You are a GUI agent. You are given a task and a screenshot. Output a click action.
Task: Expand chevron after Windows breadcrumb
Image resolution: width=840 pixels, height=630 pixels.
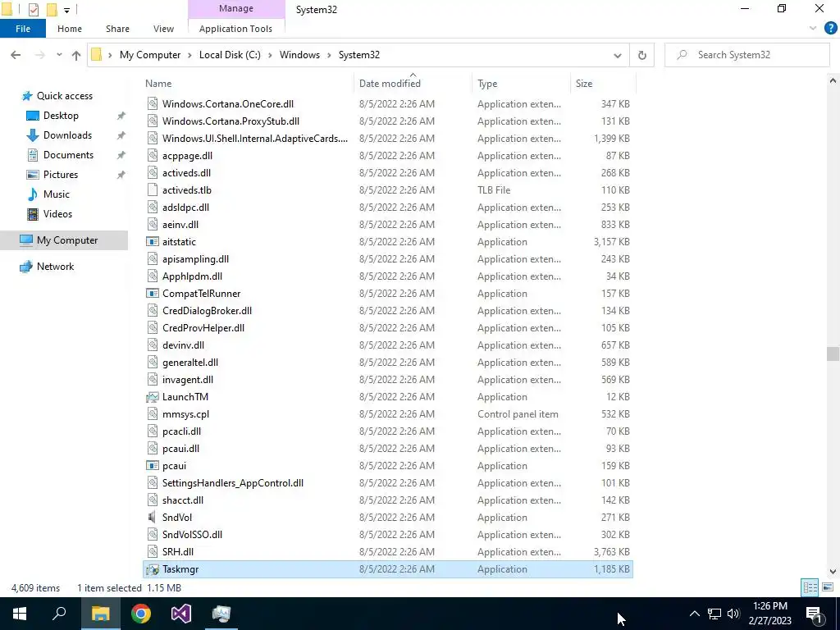pos(329,55)
